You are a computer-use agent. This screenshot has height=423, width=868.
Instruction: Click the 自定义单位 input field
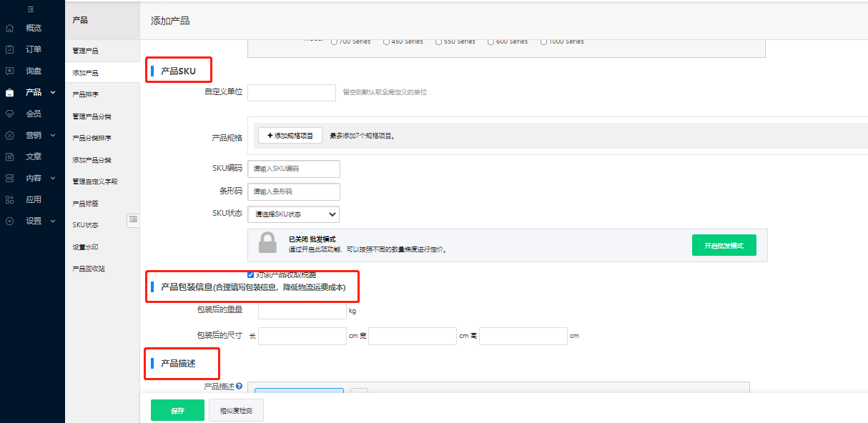point(292,92)
